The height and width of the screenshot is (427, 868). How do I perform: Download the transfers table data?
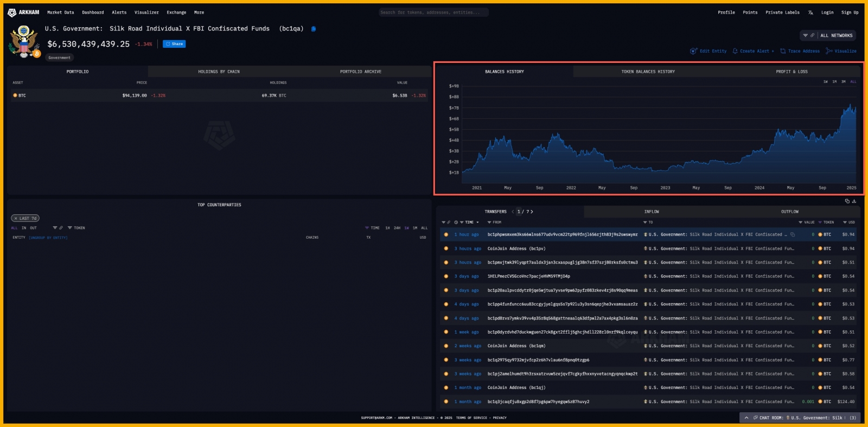click(854, 201)
